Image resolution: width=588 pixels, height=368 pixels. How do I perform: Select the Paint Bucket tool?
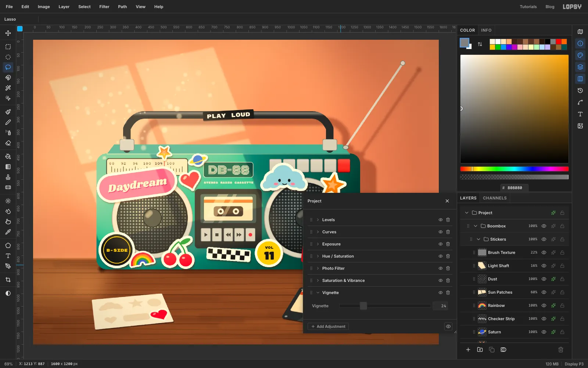(x=8, y=156)
